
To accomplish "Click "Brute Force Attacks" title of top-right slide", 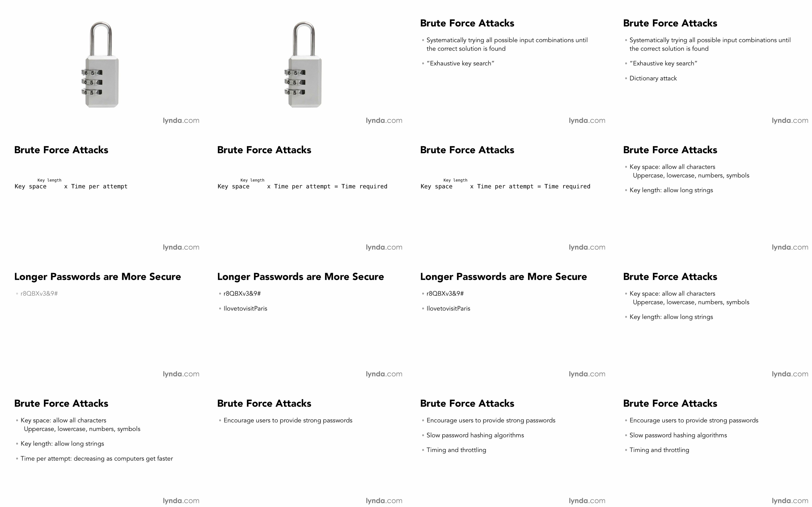I will pyautogui.click(x=670, y=23).
